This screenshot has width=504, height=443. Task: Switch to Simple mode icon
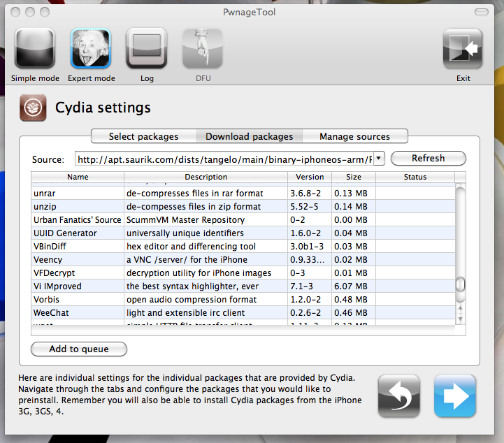click(35, 48)
